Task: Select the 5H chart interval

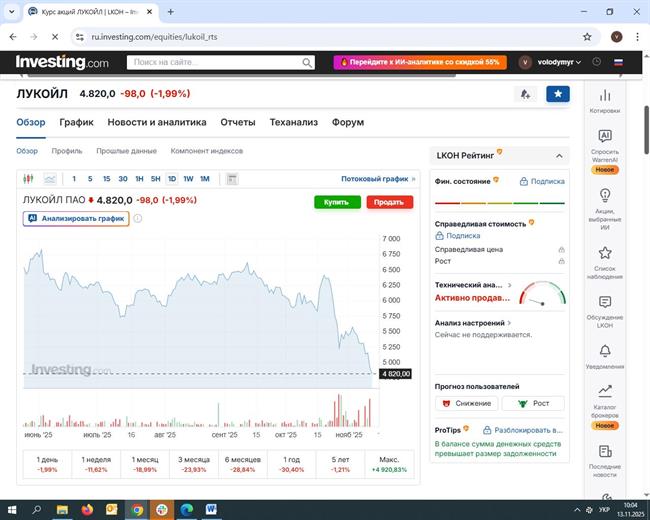Action: pyautogui.click(x=155, y=179)
